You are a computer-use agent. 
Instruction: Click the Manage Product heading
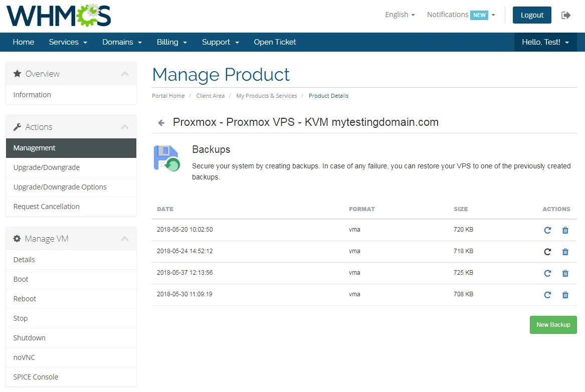point(221,75)
